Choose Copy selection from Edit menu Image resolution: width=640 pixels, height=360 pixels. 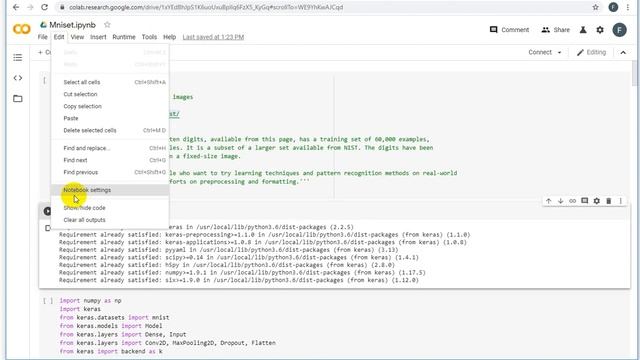pyautogui.click(x=110, y=106)
